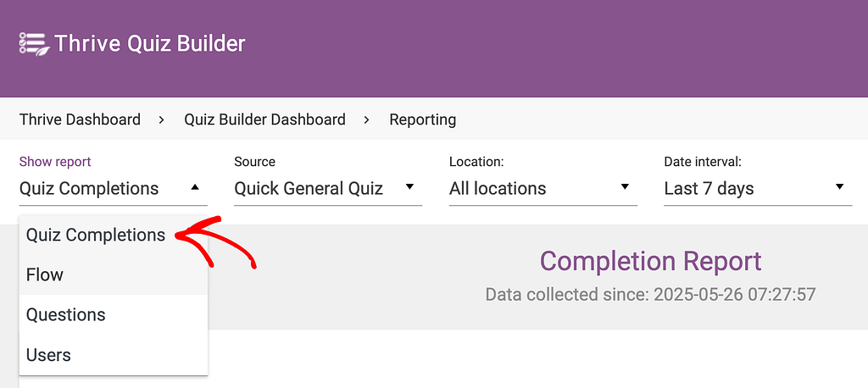Image resolution: width=868 pixels, height=388 pixels.
Task: Open the Quick General Quiz source dropdown
Action: [x=328, y=189]
